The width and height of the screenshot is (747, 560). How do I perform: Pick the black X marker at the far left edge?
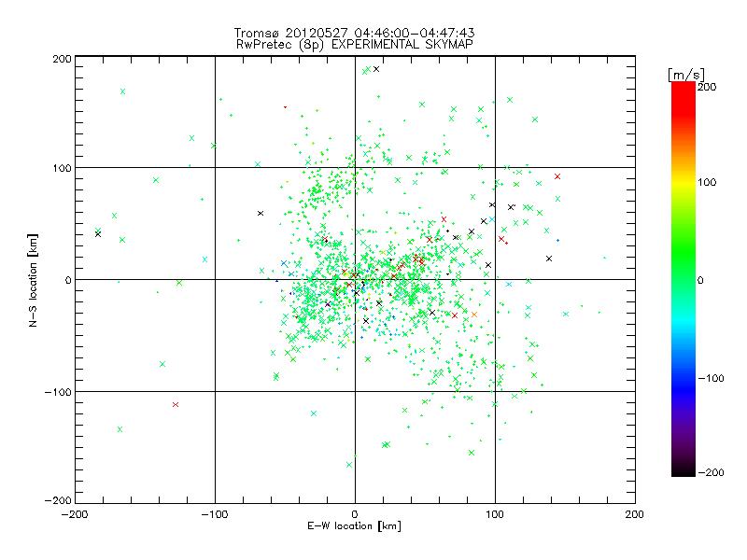click(98, 234)
